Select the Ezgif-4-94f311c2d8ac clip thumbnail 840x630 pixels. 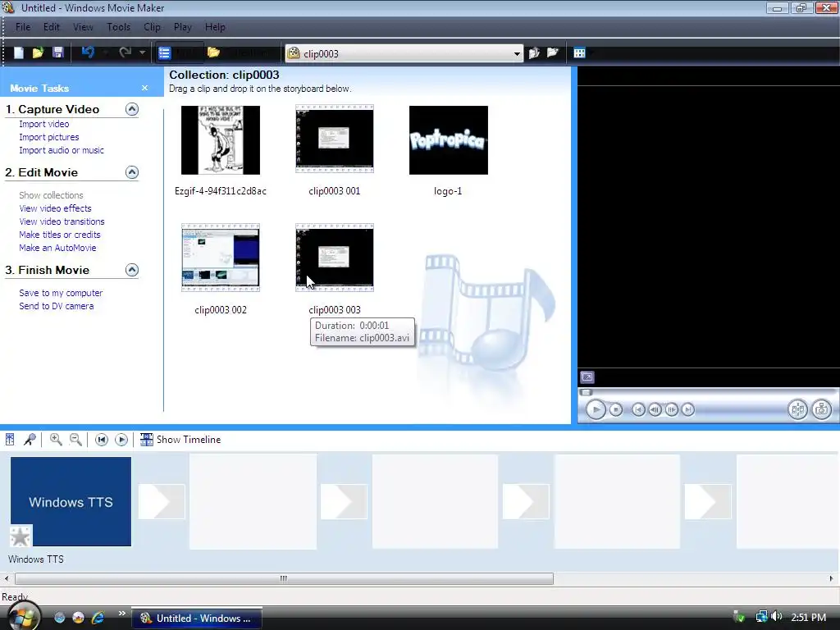(x=220, y=139)
